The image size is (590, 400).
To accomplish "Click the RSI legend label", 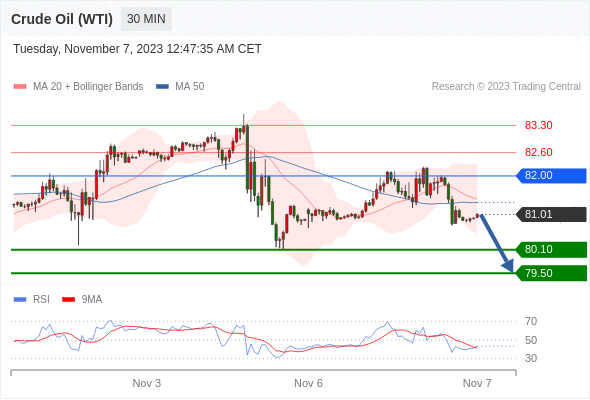I will (41, 300).
